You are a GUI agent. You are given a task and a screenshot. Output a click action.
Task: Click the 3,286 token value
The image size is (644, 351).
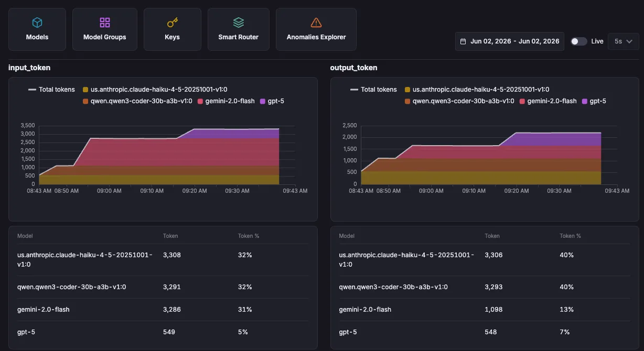[x=172, y=310]
